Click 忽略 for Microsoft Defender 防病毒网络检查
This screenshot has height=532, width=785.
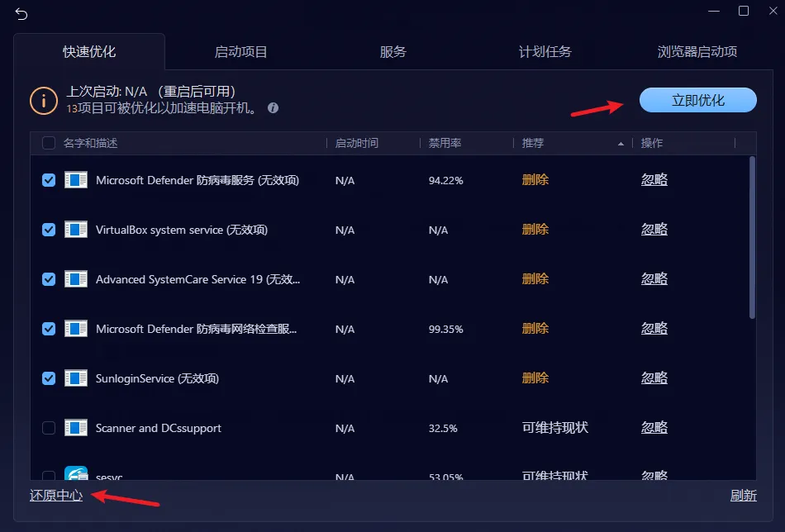pos(654,328)
